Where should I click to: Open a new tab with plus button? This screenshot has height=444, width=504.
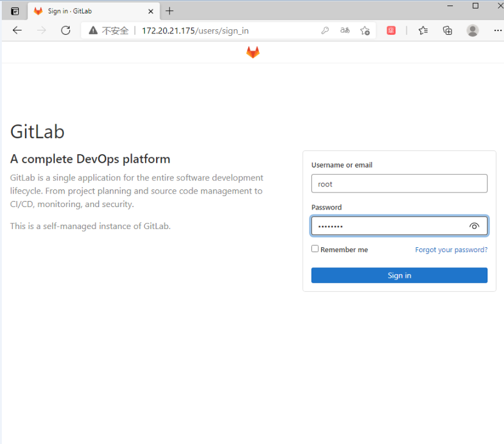point(169,11)
